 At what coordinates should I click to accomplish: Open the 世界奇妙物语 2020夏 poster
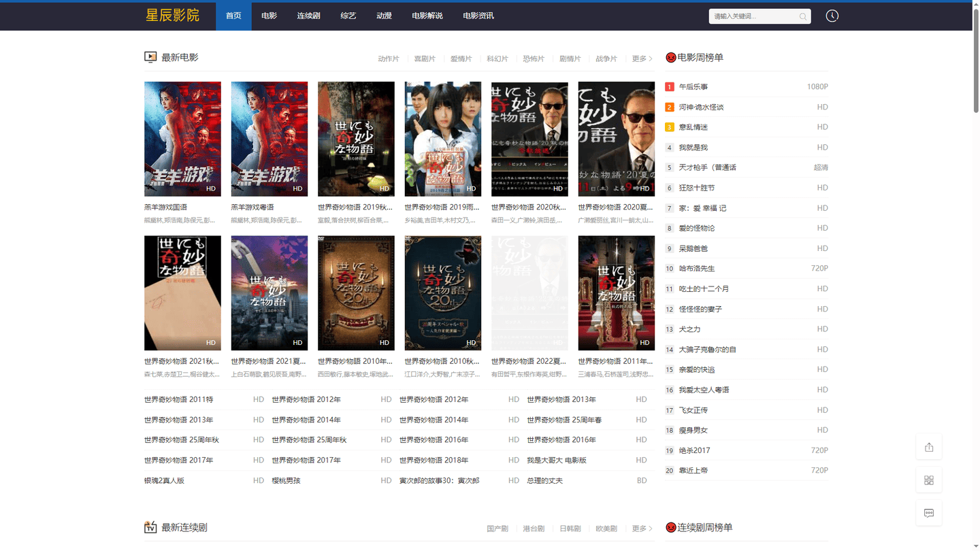[x=617, y=139]
